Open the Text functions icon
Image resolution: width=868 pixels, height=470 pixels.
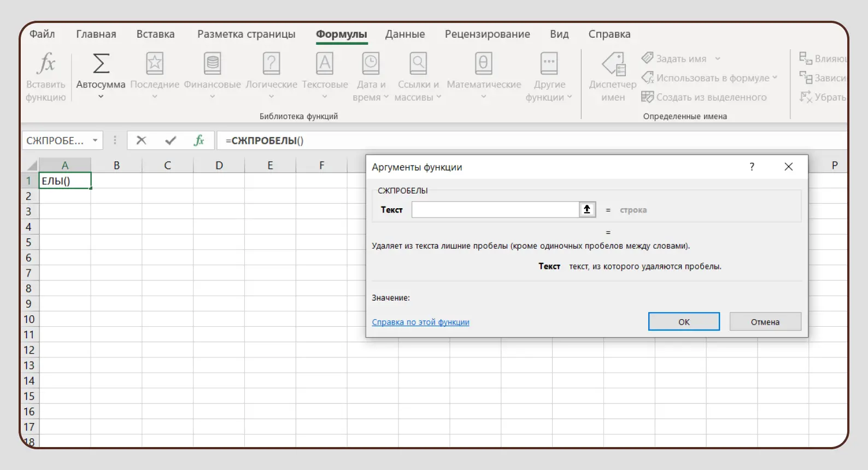(325, 63)
